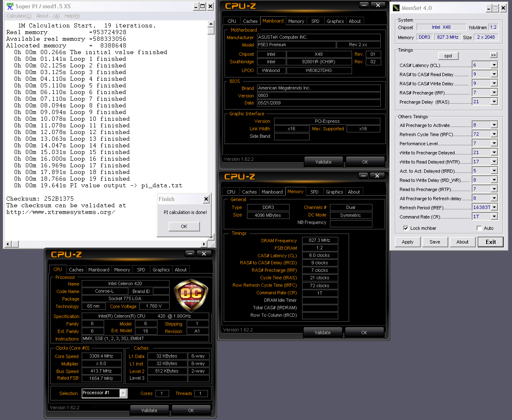Click the spd button in MemSet
Screen dimensions: 512x420
pyautogui.click(x=448, y=56)
